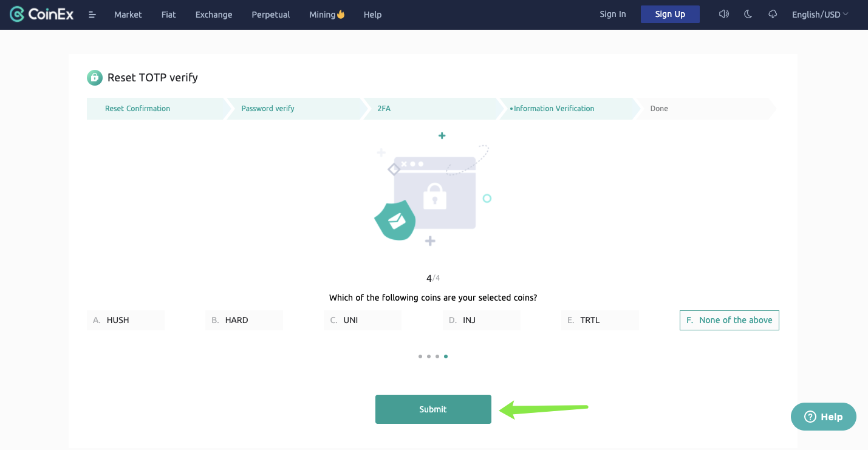Click the speaker announcements icon
This screenshot has width=868, height=450.
(723, 14)
